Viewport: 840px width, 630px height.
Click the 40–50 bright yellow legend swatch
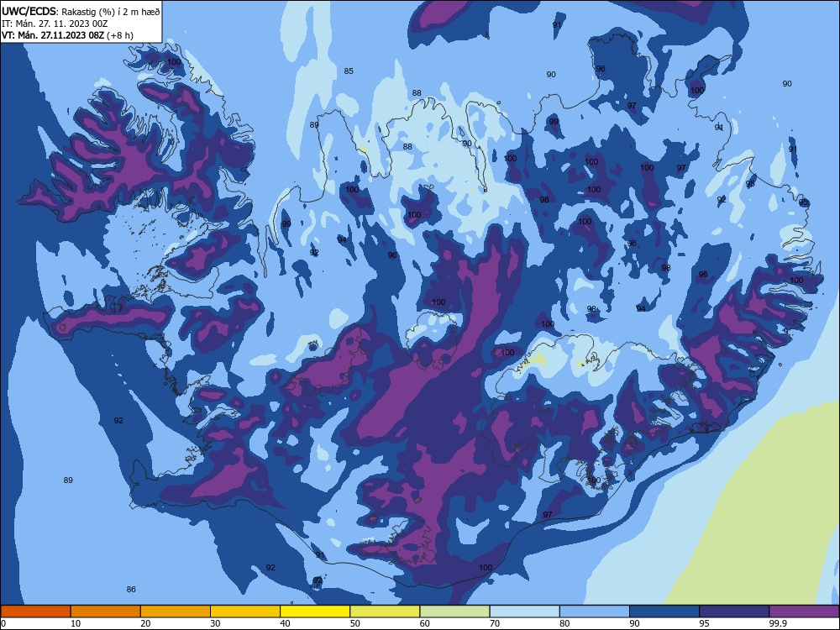tap(315, 612)
